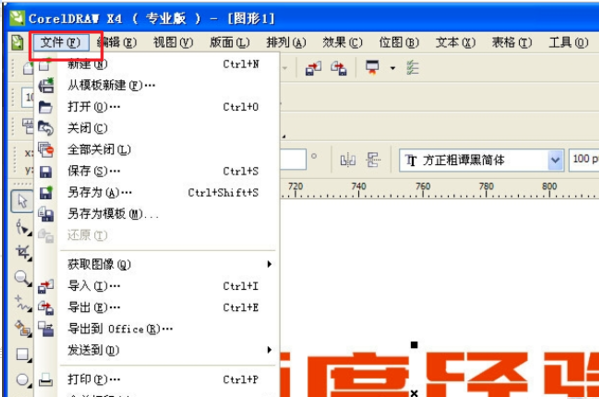599x399 pixels.
Task: Select the Crop tool in the toolbox
Action: coord(23,253)
